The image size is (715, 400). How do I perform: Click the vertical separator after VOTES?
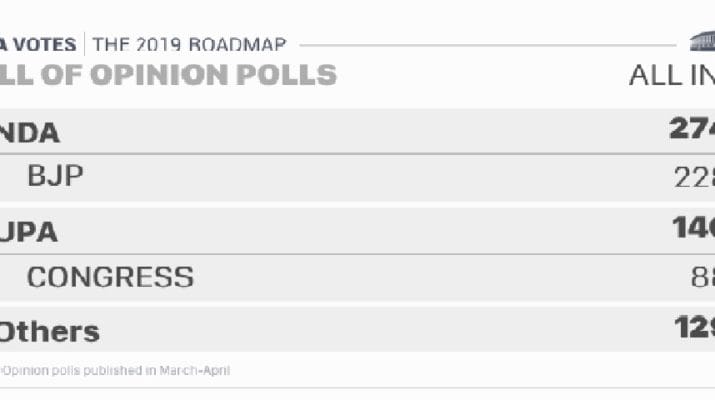point(84,44)
